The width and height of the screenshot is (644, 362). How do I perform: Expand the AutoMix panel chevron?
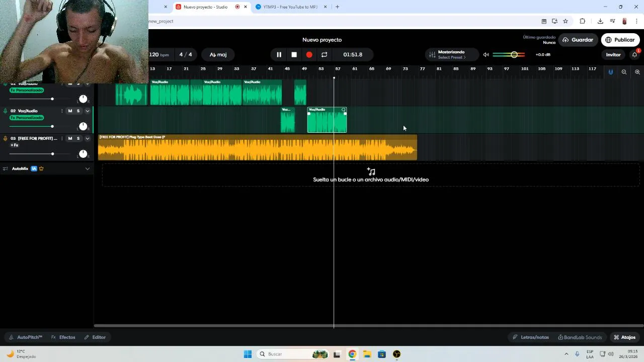click(88, 168)
